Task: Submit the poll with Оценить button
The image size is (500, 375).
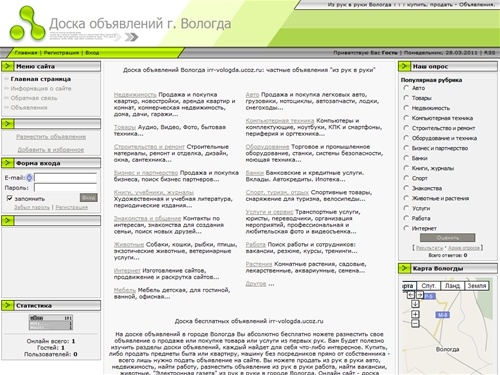Action: [x=448, y=238]
